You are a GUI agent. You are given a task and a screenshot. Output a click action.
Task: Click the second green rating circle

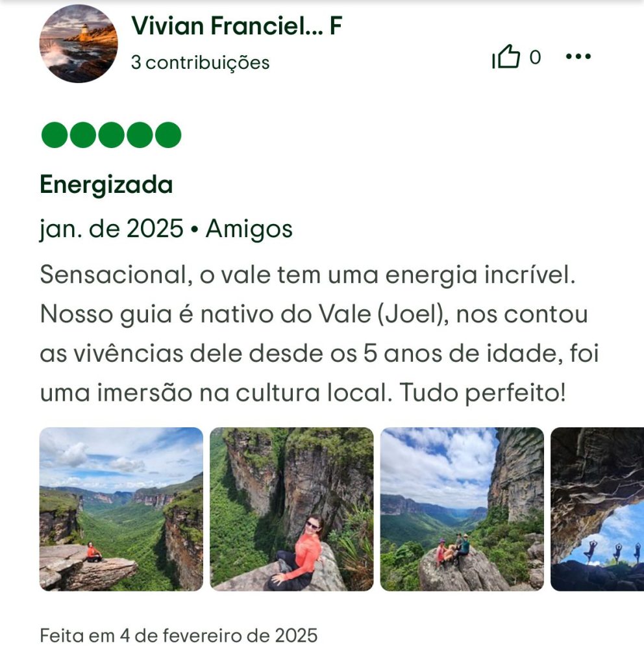click(82, 135)
